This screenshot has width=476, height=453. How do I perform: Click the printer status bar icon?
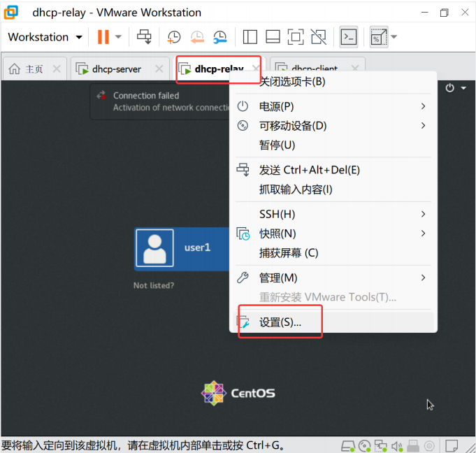tap(413, 446)
